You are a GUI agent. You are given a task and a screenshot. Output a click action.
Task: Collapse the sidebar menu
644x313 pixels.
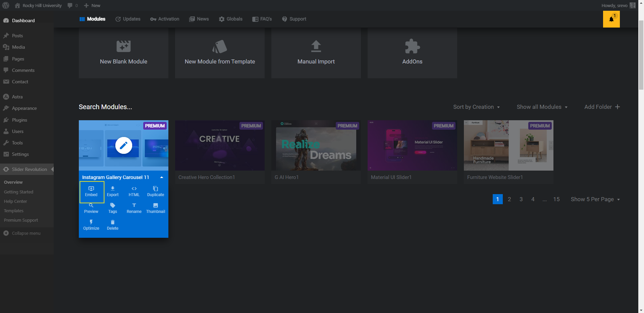point(22,233)
